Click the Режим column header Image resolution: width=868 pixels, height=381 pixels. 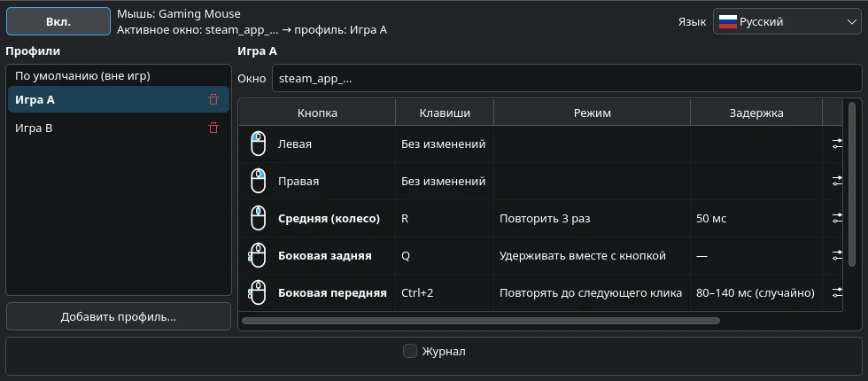click(x=592, y=113)
